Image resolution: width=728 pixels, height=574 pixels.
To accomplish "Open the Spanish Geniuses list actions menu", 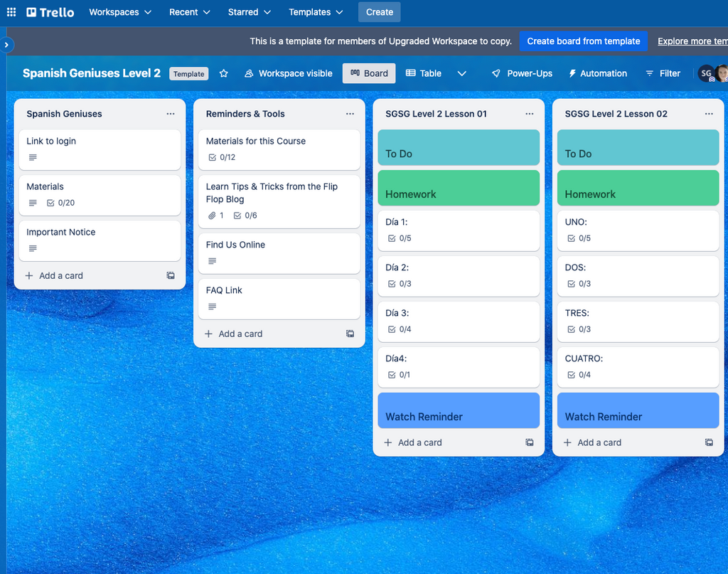I will point(171,114).
